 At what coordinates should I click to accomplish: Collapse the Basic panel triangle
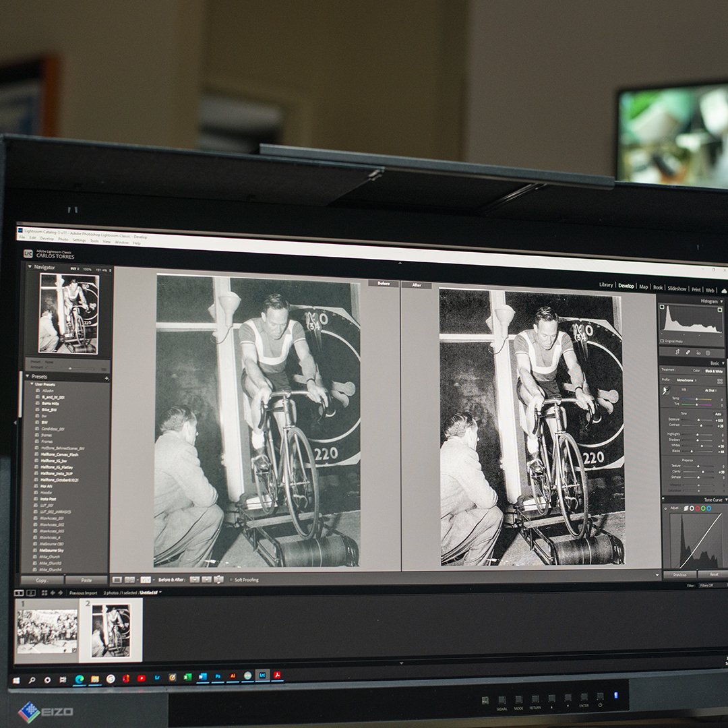pos(723,363)
